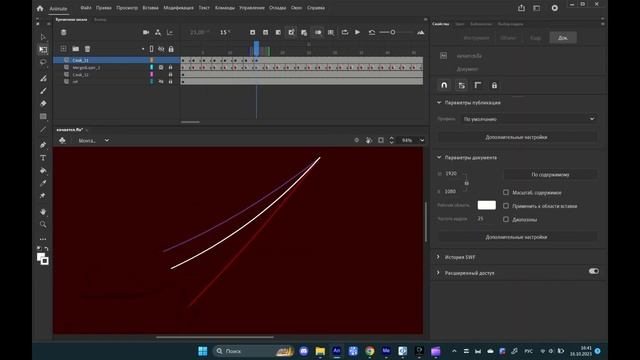Open Google Chrome from the taskbar
640x360 pixels.
(370, 351)
